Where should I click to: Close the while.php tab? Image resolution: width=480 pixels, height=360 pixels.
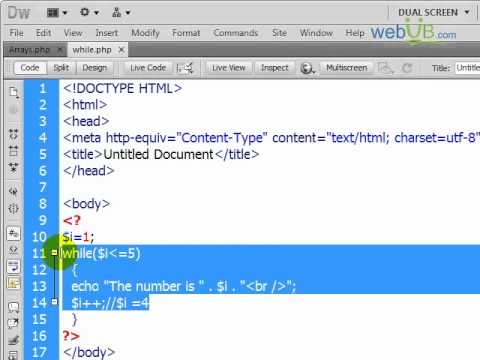tap(121, 50)
